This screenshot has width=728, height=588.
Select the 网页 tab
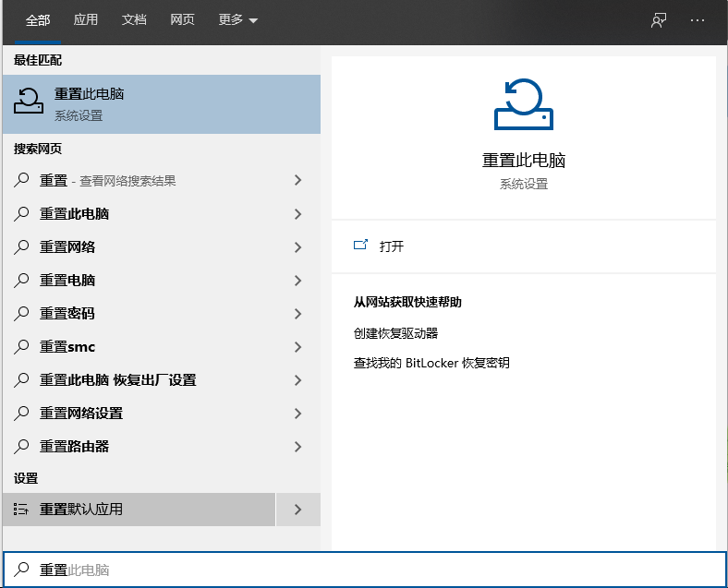(182, 20)
